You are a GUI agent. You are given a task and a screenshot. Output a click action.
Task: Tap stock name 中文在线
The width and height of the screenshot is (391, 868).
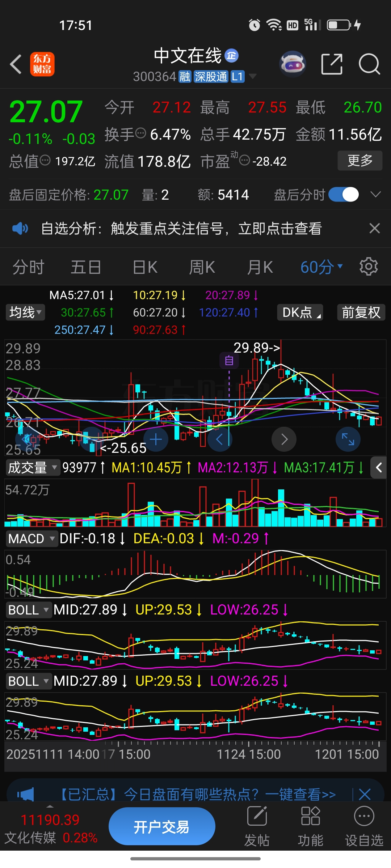(188, 56)
